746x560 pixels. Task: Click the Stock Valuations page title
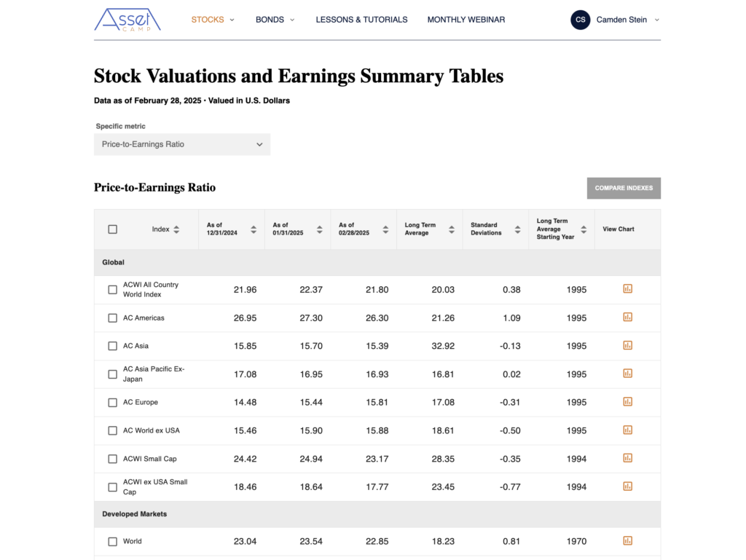(x=299, y=76)
